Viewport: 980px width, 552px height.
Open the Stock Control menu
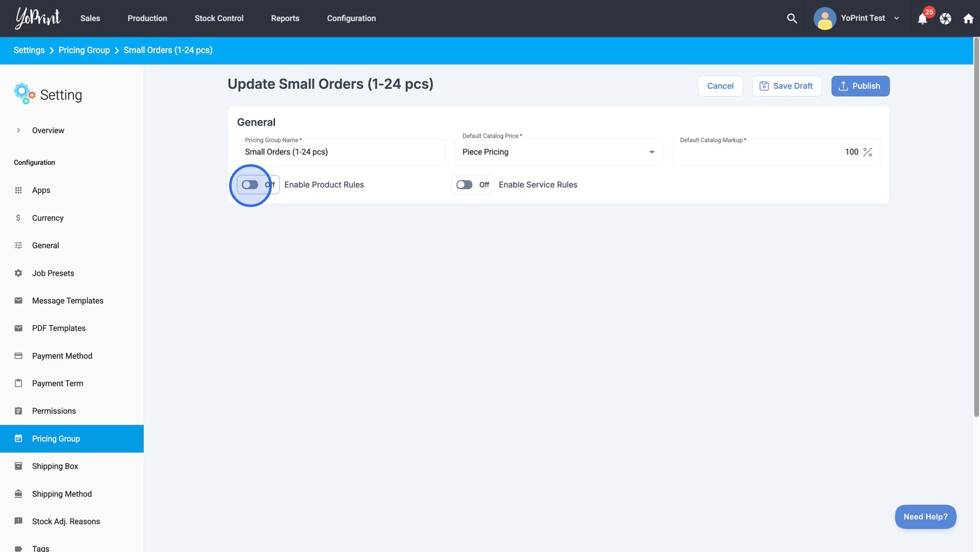tap(219, 18)
